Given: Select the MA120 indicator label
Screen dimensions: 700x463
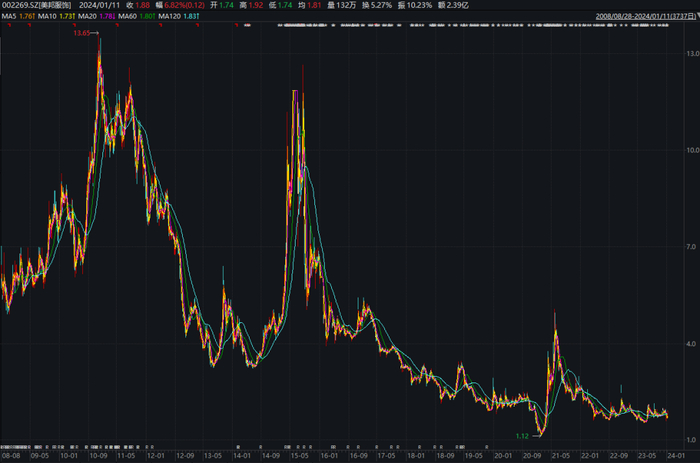Looking at the screenshot, I should [169, 16].
